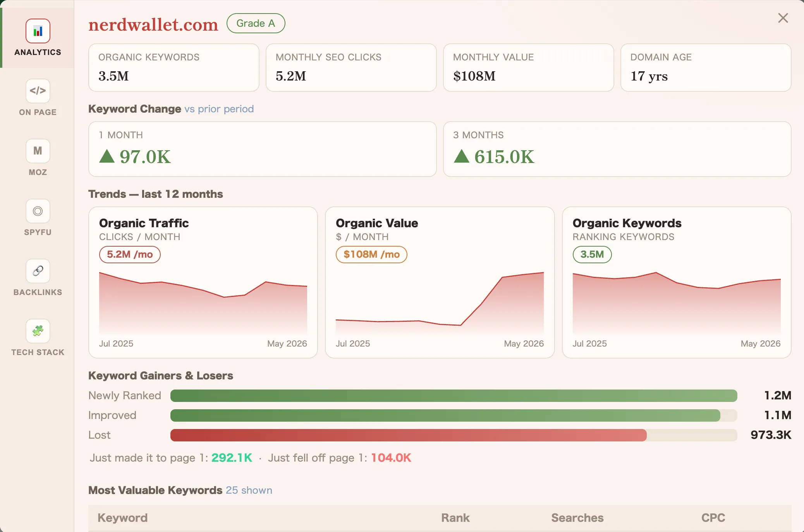The width and height of the screenshot is (804, 532).
Task: Select the Monthly Value $108M card
Action: (x=529, y=68)
